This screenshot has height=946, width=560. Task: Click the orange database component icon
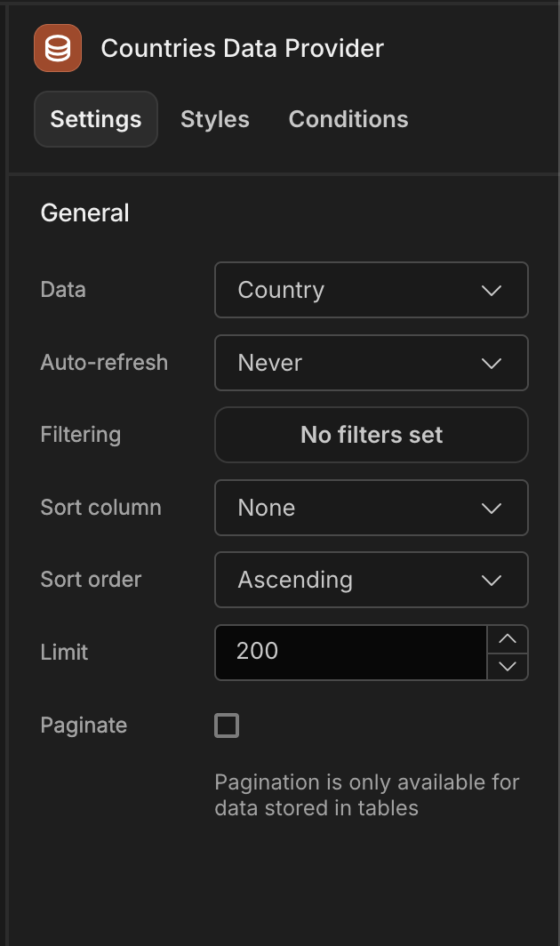click(x=58, y=48)
